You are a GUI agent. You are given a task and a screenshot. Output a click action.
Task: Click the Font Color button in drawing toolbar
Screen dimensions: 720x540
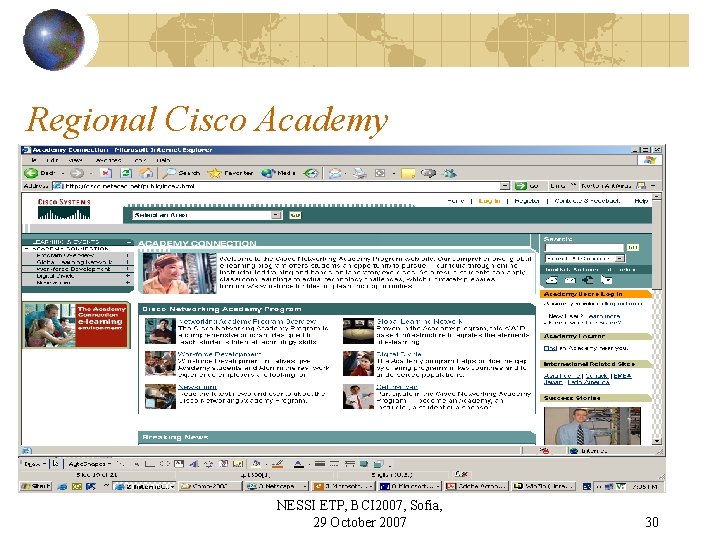(x=299, y=464)
